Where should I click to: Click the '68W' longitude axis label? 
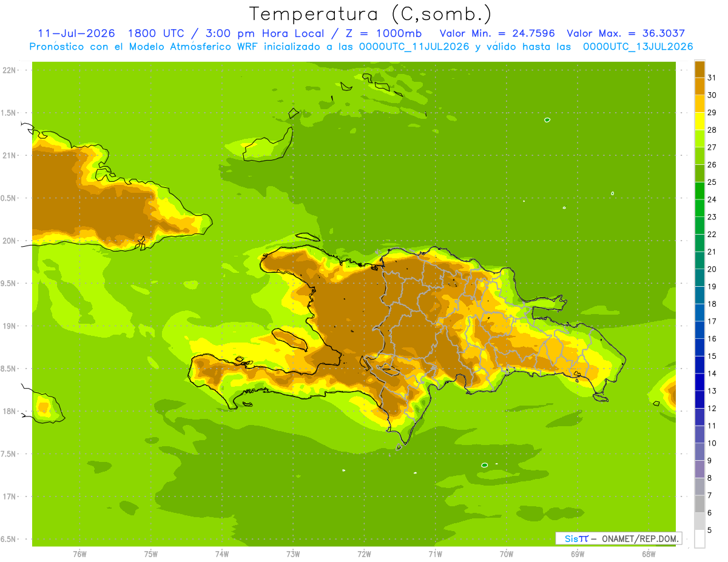click(649, 554)
